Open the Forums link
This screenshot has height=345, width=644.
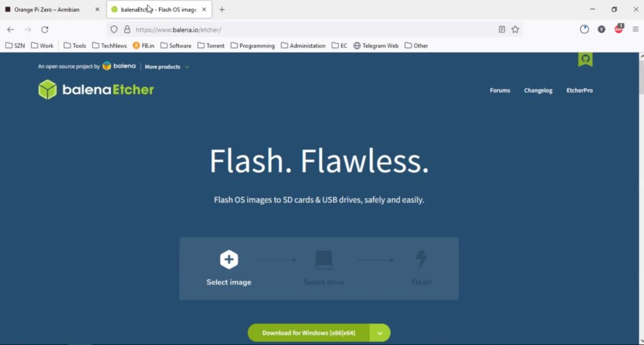coord(500,91)
